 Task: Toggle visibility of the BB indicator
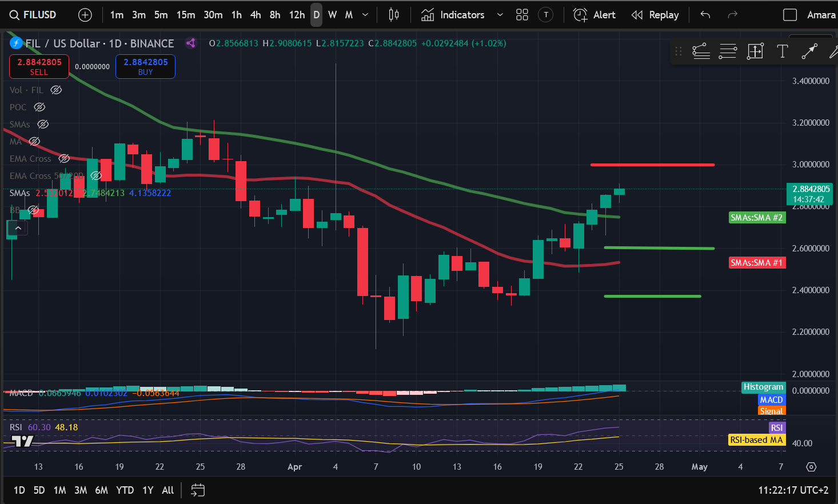[x=33, y=210]
